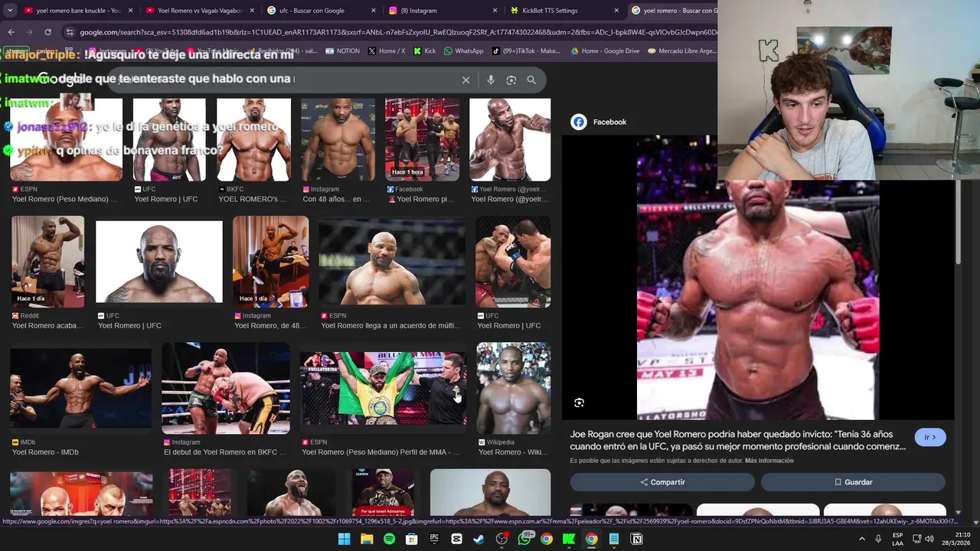The height and width of the screenshot is (551, 980).
Task: Click taskbar microphone tray icon
Action: coord(878,539)
